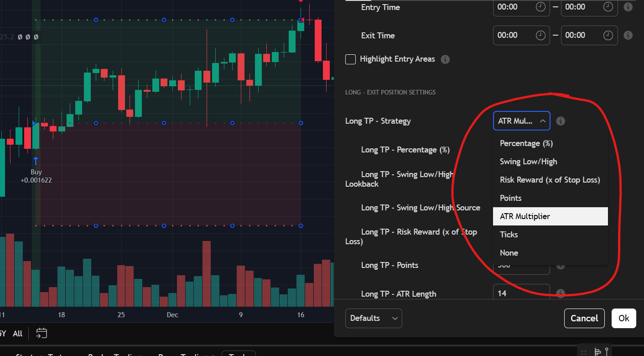The height and width of the screenshot is (356, 644).
Task: Open the Go to date calendar icon
Action: [41, 333]
